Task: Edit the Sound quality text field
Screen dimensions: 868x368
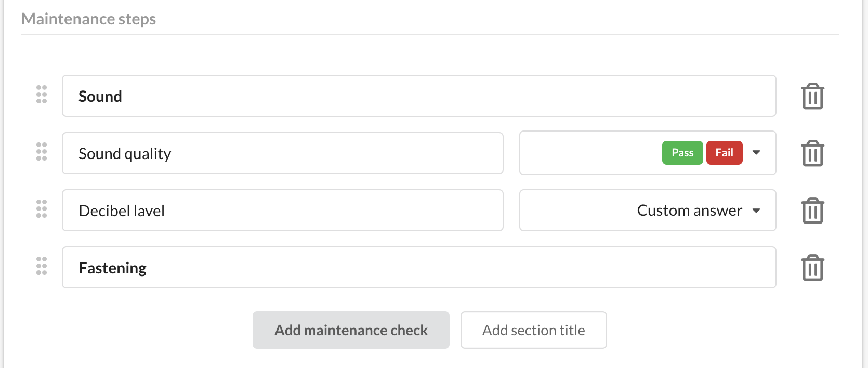Action: click(x=282, y=153)
